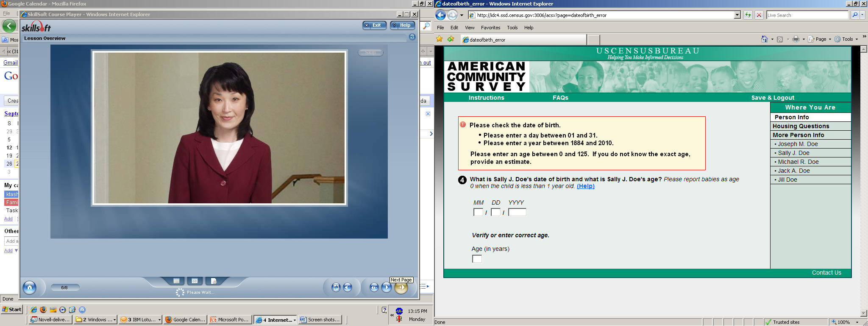Screen dimensions: 868x326
Task: Click the replay button in course player
Action: point(336,287)
